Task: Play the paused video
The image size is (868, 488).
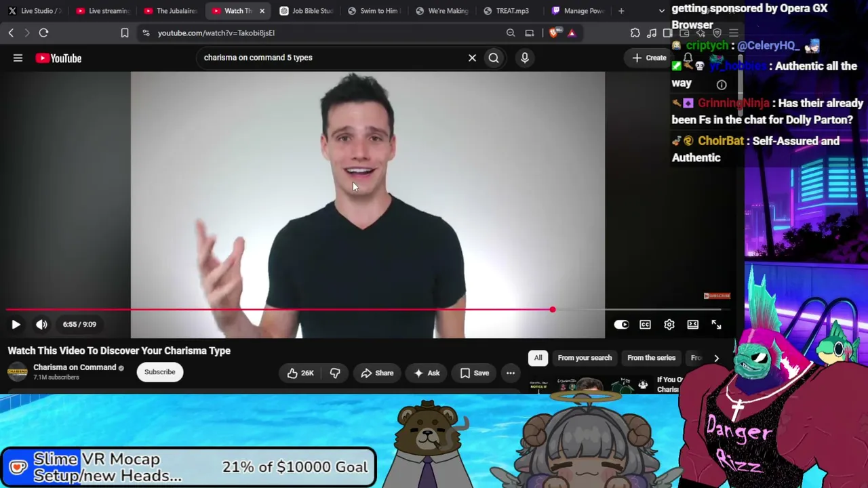Action: click(x=16, y=325)
